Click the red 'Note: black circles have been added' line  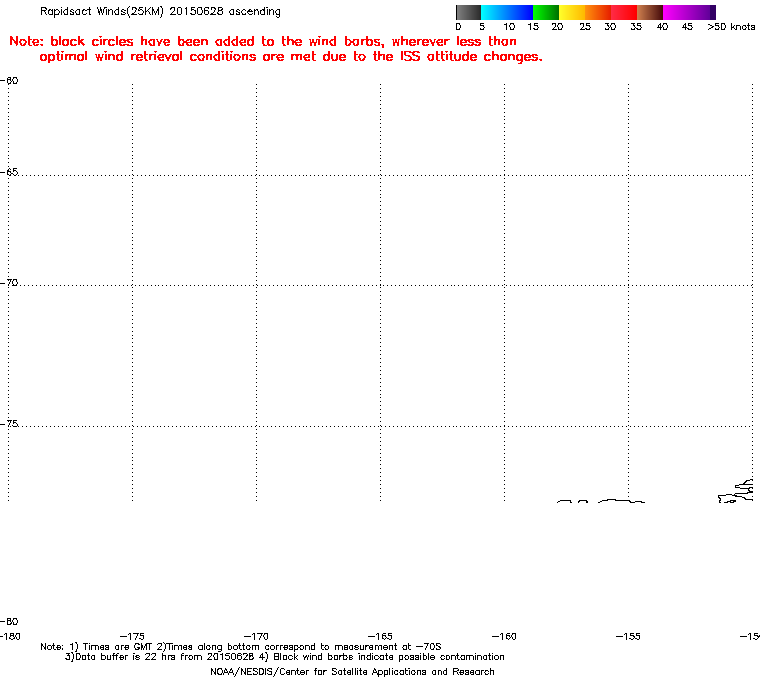[x=263, y=41]
